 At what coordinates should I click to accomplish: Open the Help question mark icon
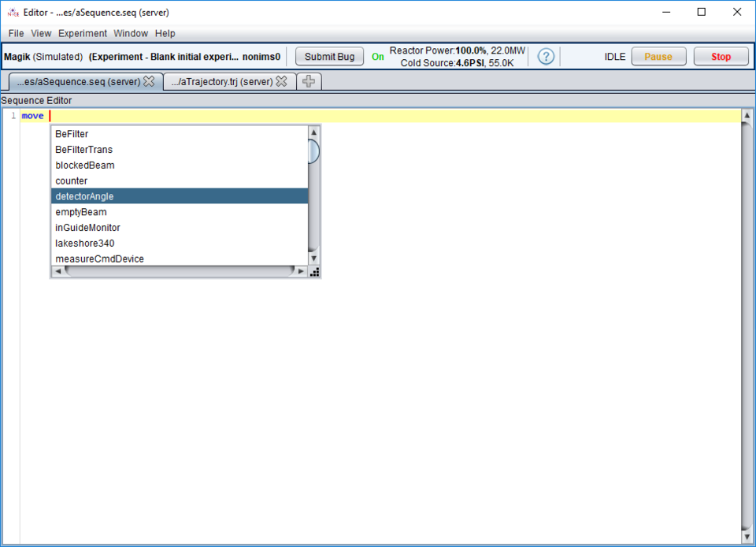click(546, 56)
